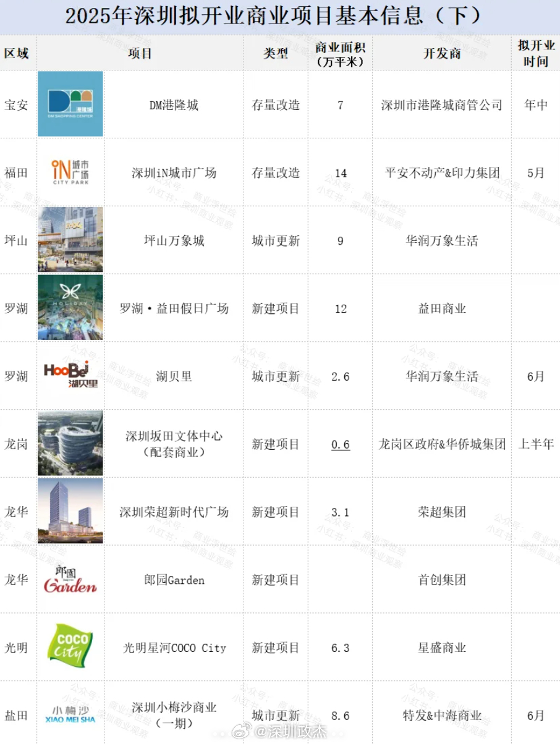Open the 益田假日广场 Holiday rendering image
This screenshot has width=560, height=744.
tap(70, 308)
